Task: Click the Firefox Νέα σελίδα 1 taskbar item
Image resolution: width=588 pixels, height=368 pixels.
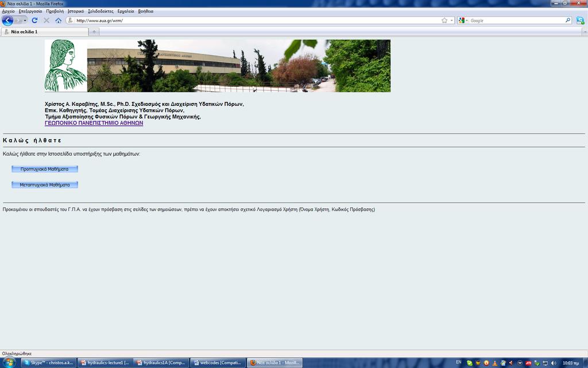Action: click(274, 363)
